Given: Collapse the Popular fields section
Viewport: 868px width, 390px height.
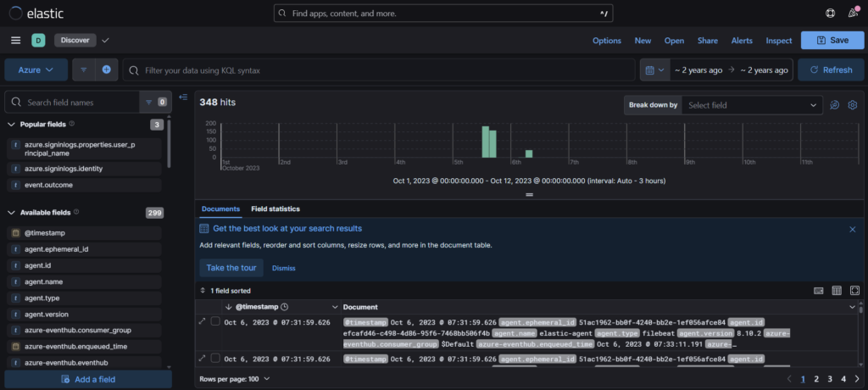Looking at the screenshot, I should point(12,125).
